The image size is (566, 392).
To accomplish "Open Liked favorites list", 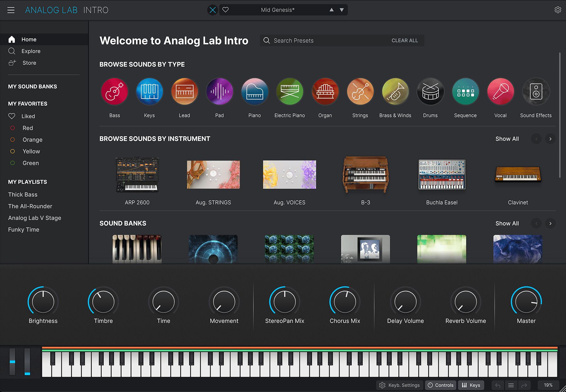I will [x=28, y=116].
